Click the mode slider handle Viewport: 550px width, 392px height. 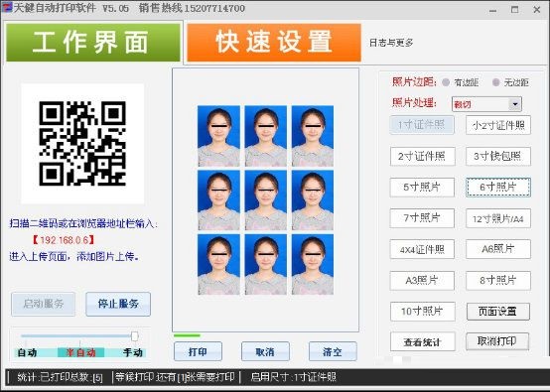coord(134,335)
